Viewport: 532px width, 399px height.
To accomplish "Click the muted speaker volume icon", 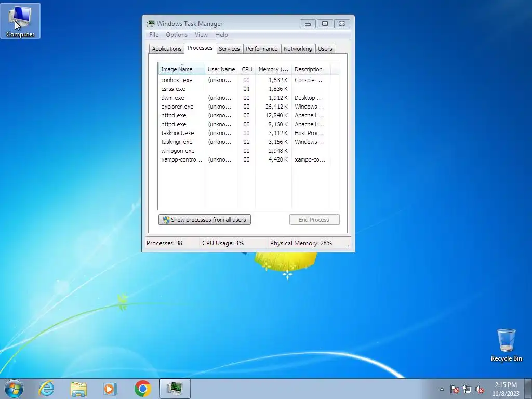I will coord(480,389).
